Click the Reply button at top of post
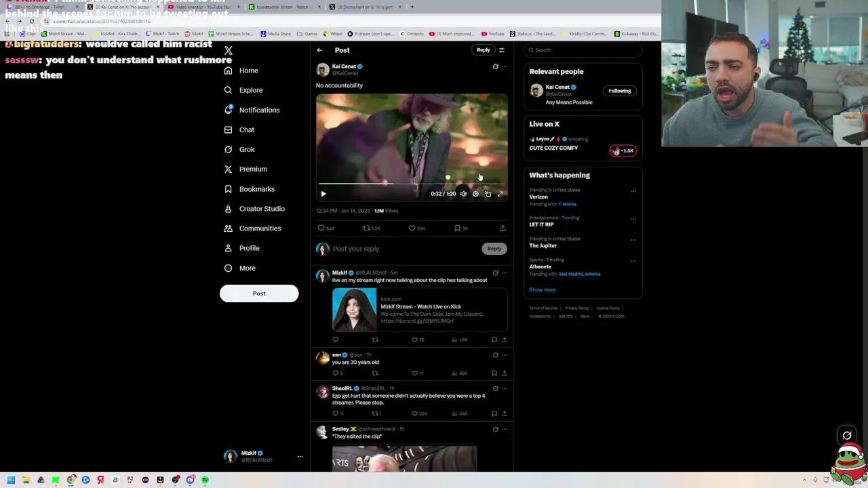 pos(483,50)
